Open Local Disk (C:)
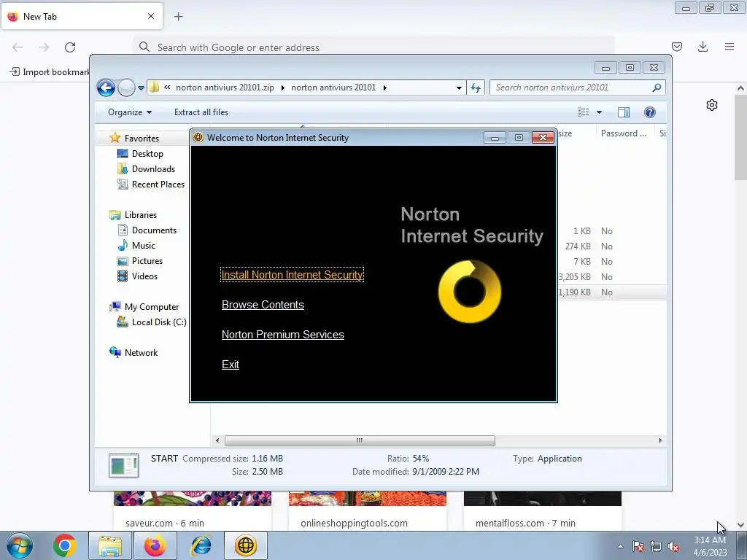The height and width of the screenshot is (560, 747). tap(158, 322)
